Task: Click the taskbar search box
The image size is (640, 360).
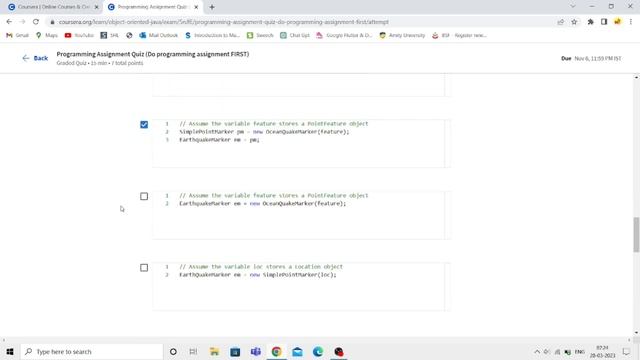Action: 91,351
